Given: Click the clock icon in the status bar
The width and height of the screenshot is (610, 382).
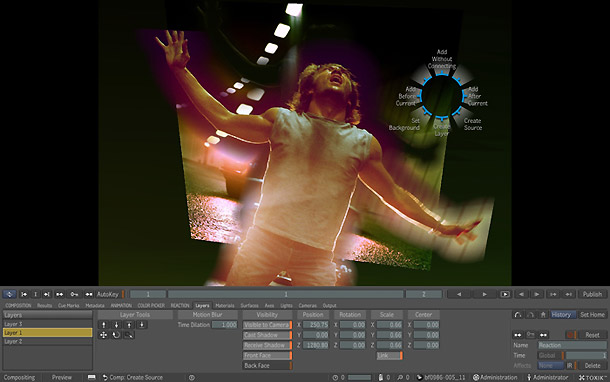Looking at the screenshot, I should (335, 377).
